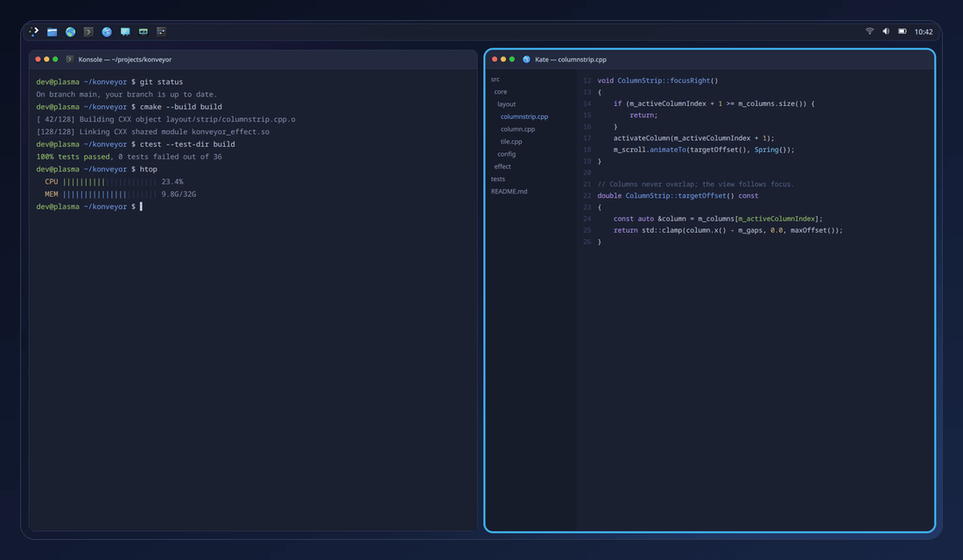The width and height of the screenshot is (963, 560).
Task: Open column.cpp in the file tree
Action: pos(517,129)
